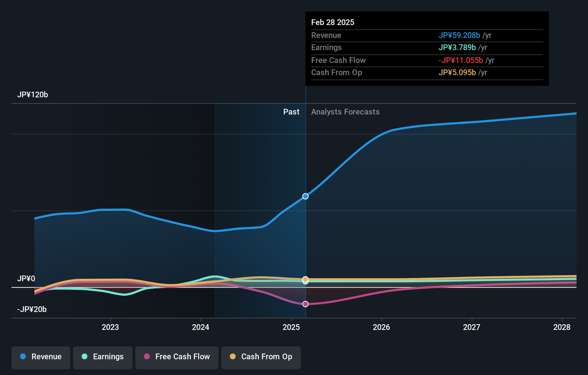The width and height of the screenshot is (588, 375).
Task: Click the Earnings row label in tooltip
Action: pos(326,47)
